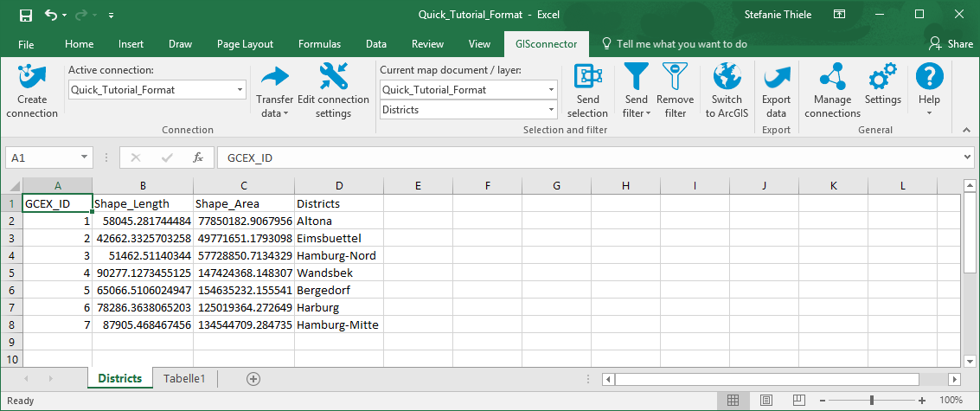This screenshot has width=980, height=411.
Task: Click the Export data icon
Action: point(776,78)
